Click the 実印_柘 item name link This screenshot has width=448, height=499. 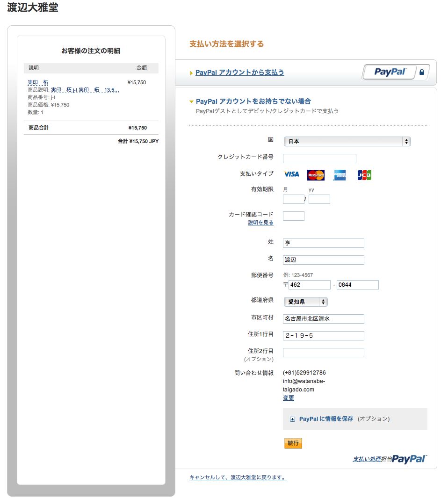click(38, 82)
